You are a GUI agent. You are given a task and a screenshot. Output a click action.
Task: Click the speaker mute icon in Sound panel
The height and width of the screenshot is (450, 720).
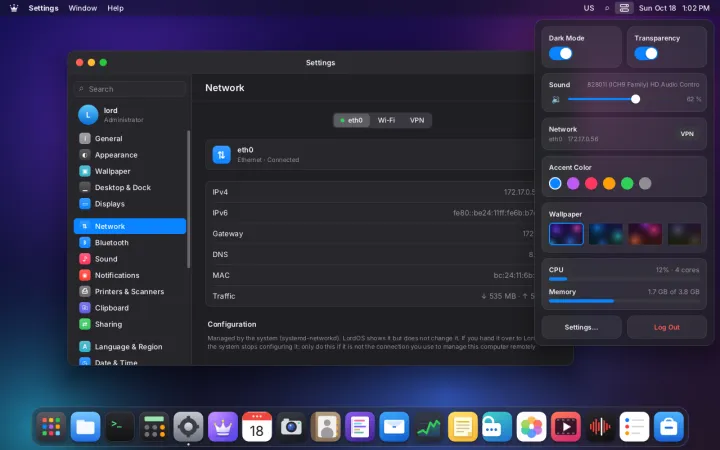[556, 99]
